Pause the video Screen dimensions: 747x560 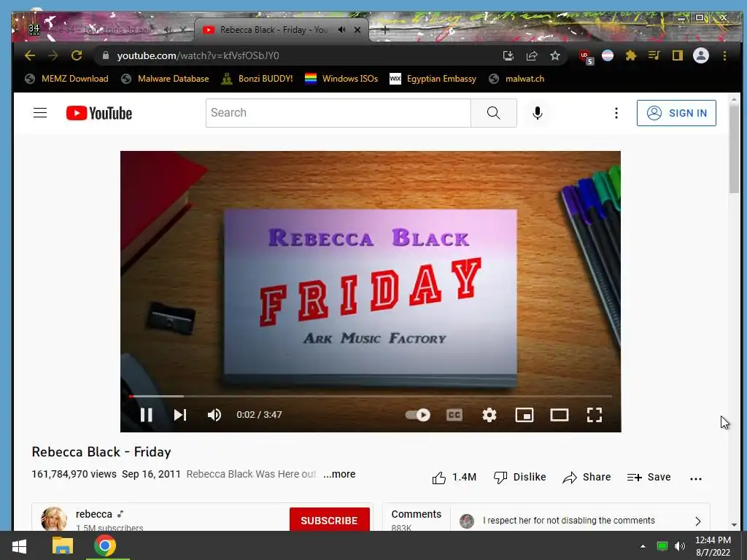(x=146, y=415)
